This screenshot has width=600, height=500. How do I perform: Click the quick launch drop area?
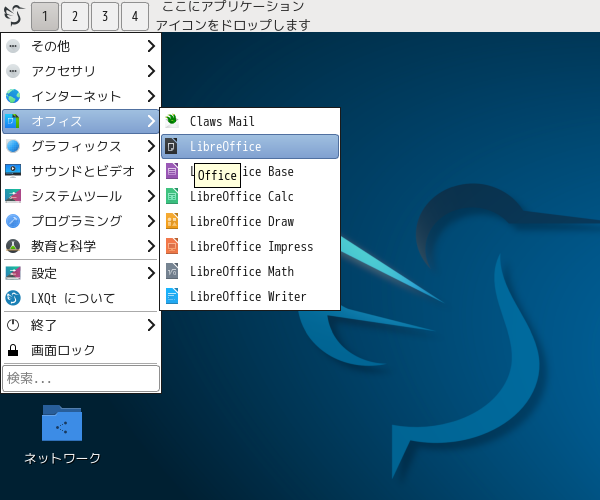(233, 16)
